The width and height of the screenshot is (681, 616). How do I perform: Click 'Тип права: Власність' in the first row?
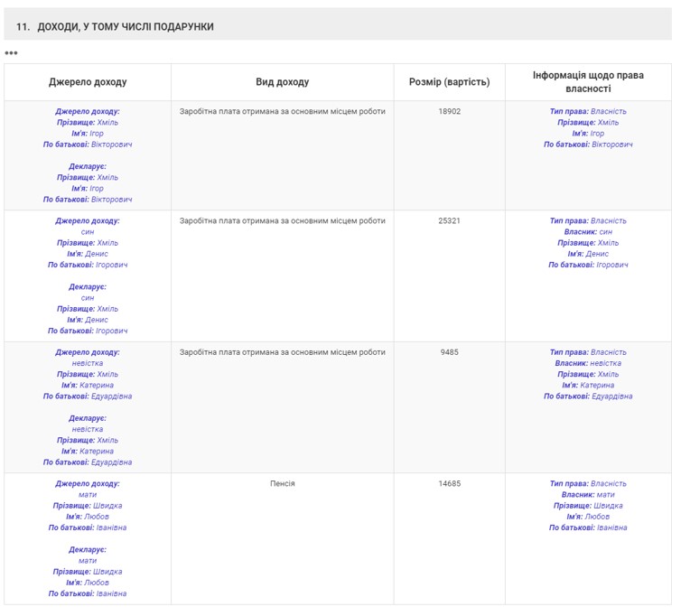588,112
